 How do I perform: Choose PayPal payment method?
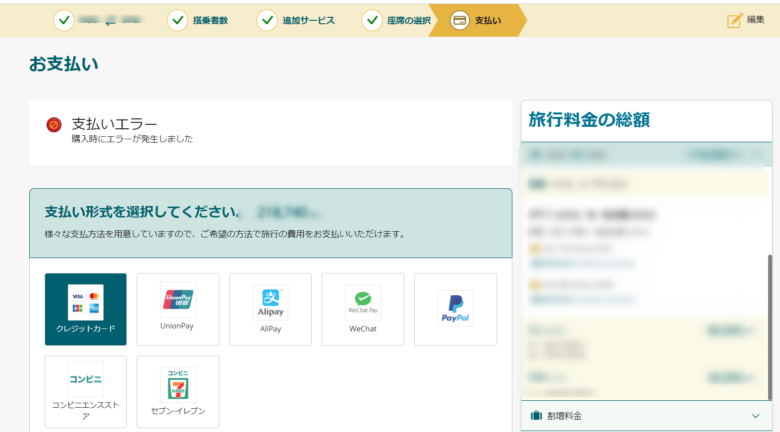[455, 309]
